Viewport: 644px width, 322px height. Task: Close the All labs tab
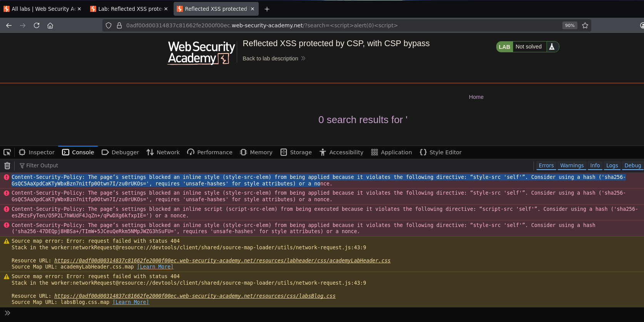[x=79, y=9]
